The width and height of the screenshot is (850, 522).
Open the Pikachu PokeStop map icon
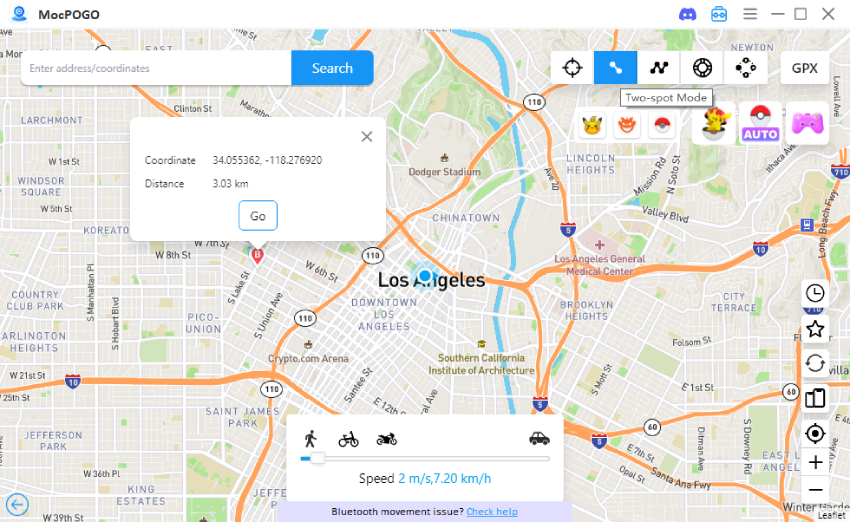point(593,125)
